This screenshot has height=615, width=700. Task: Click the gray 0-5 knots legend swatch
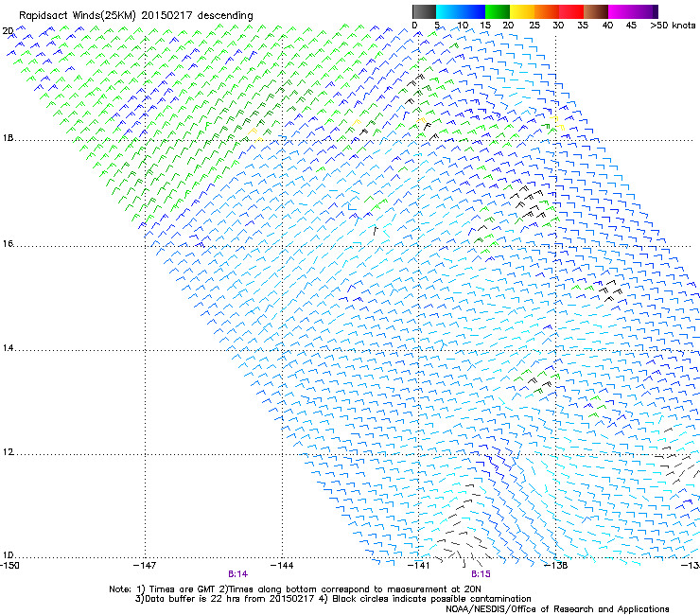pos(424,11)
